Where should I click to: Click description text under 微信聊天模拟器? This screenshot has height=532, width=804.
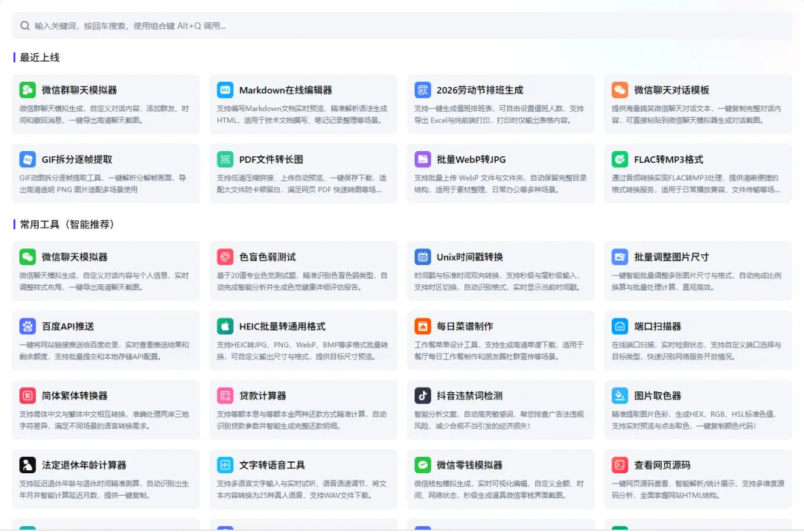104,281
